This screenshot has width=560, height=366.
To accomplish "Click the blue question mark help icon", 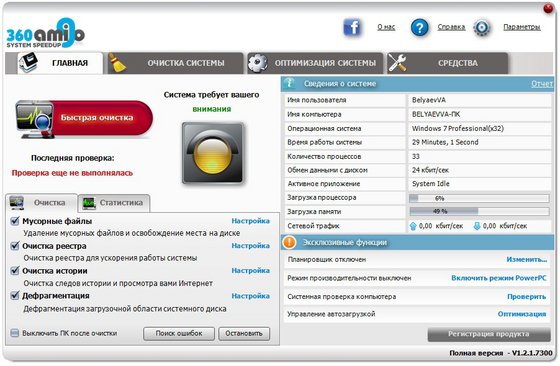I will click(419, 27).
